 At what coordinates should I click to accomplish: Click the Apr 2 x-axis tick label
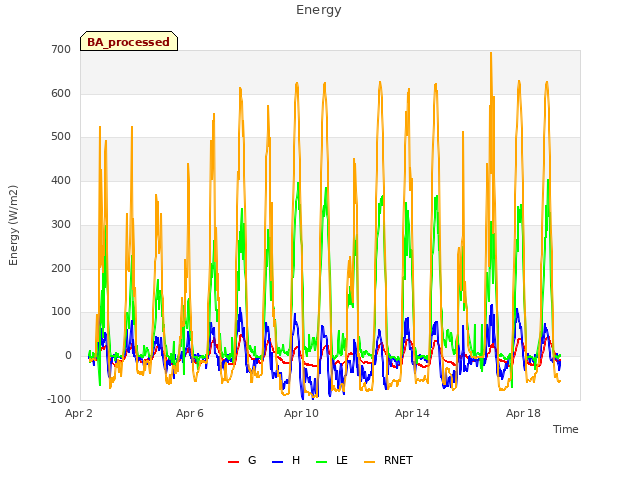pos(79,413)
